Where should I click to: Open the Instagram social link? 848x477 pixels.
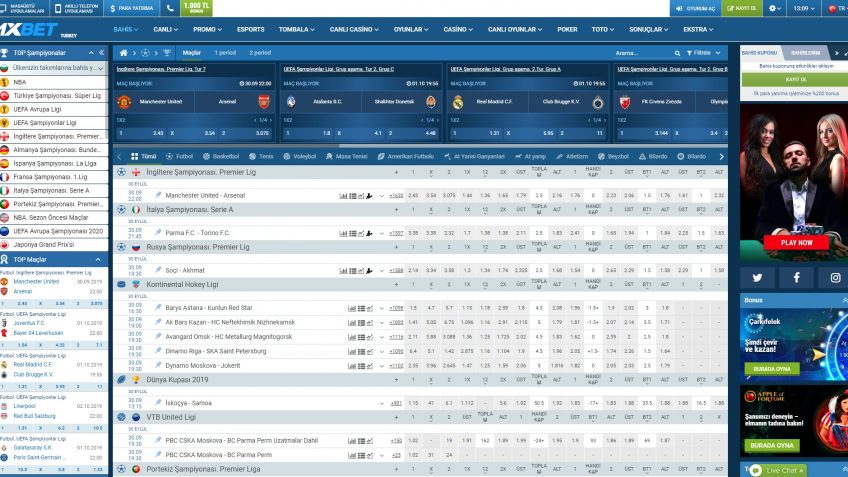[835, 277]
